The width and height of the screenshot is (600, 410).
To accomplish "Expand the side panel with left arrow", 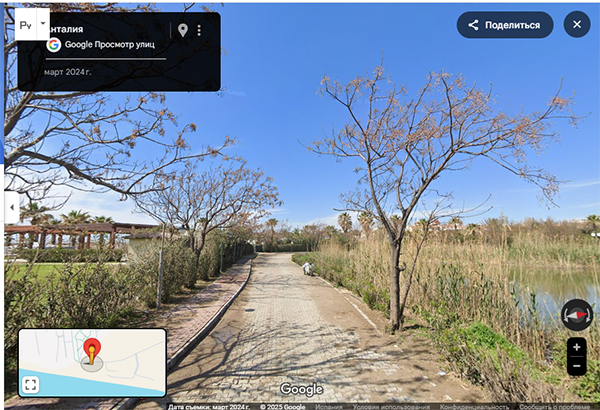I will tap(12, 207).
